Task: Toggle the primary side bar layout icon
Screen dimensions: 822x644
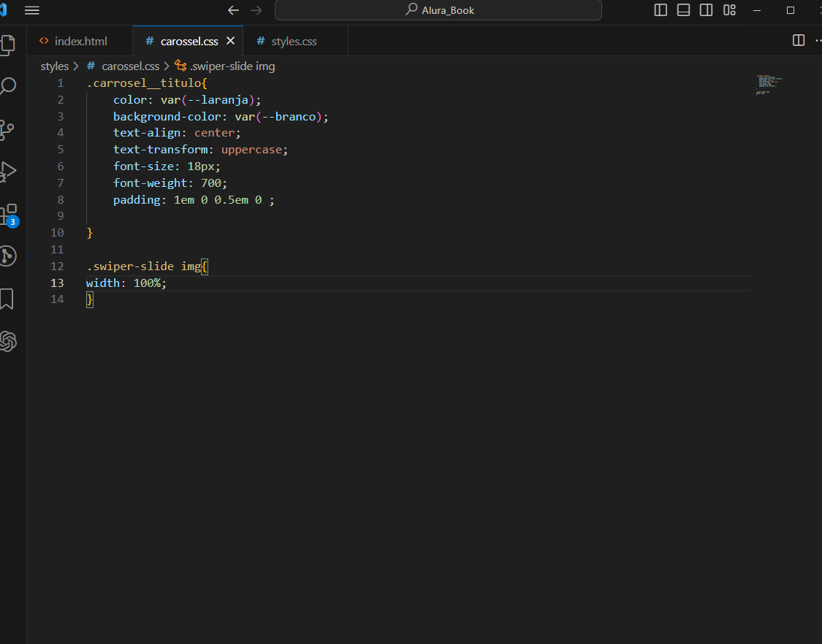Action: [661, 10]
